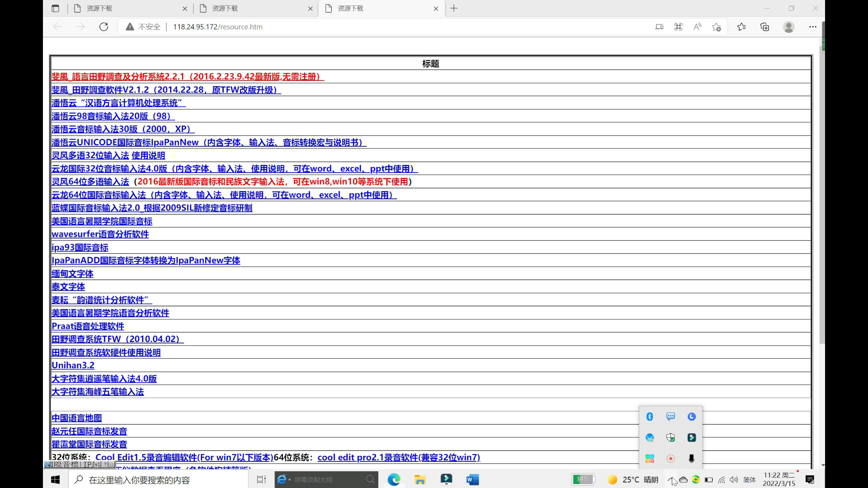The width and height of the screenshot is (868, 488).
Task: Open a new browser tab
Action: click(454, 8)
